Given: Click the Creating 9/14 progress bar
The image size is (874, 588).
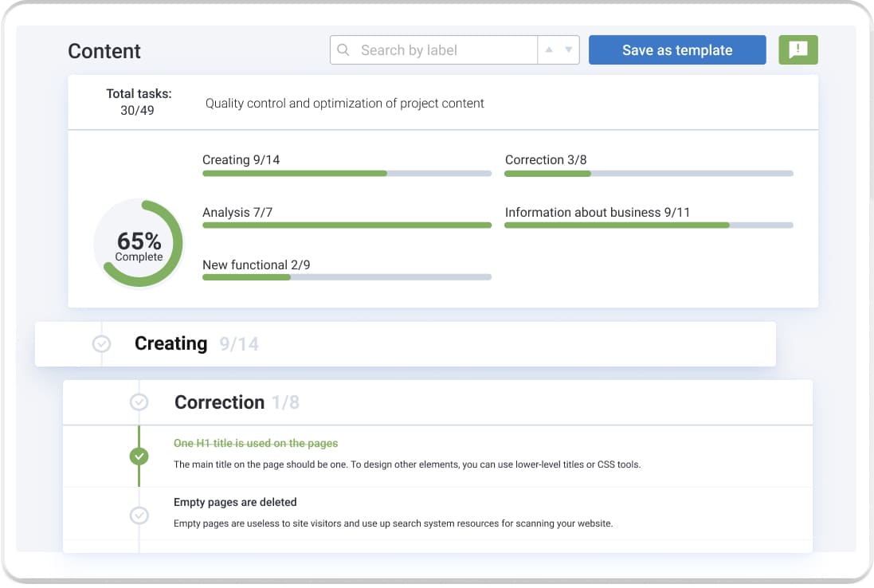Looking at the screenshot, I should (347, 173).
